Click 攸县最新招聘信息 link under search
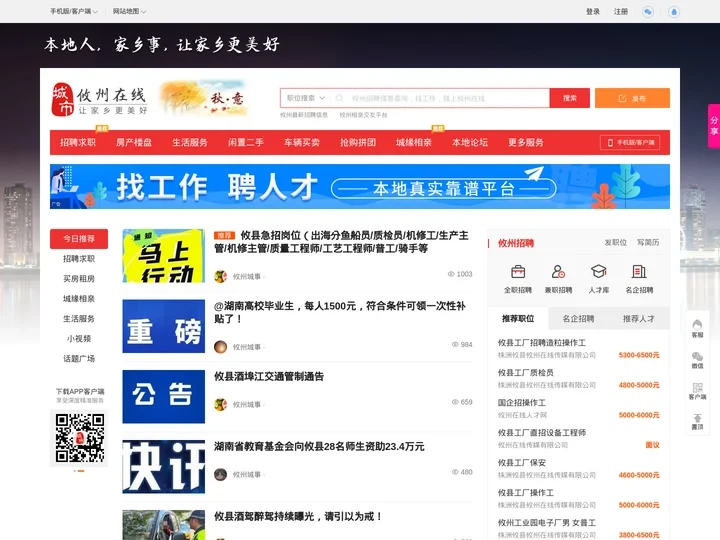Viewport: 720px width, 540px height. tap(304, 115)
